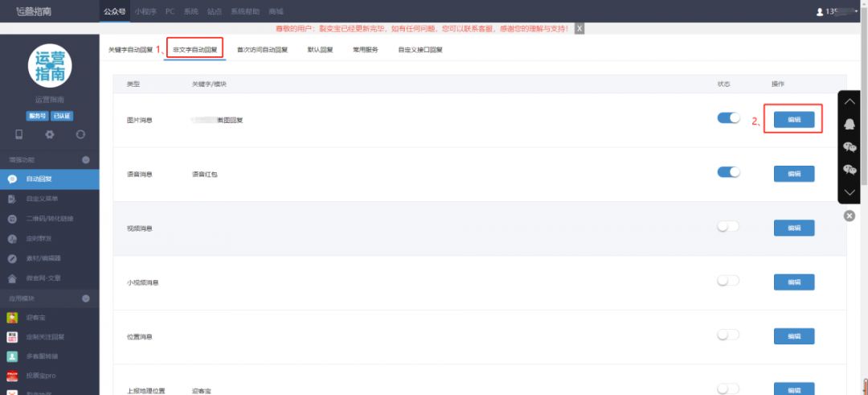Click 编辑 button for 位置消息

click(794, 336)
